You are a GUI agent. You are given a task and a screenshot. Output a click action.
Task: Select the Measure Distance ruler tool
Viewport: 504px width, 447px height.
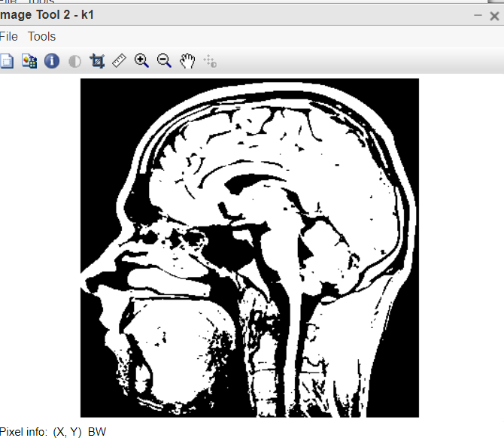click(x=120, y=61)
